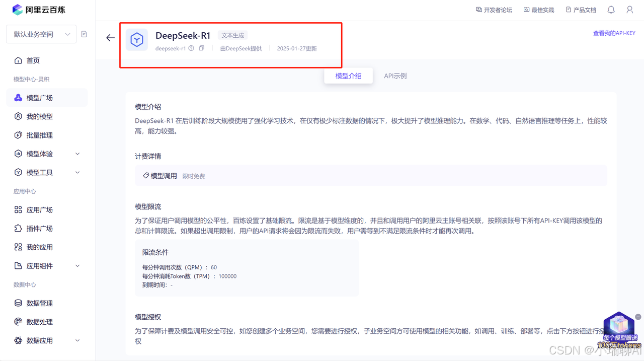Click the 文本生成 tag
Viewport: 644px width, 361px height.
232,35
